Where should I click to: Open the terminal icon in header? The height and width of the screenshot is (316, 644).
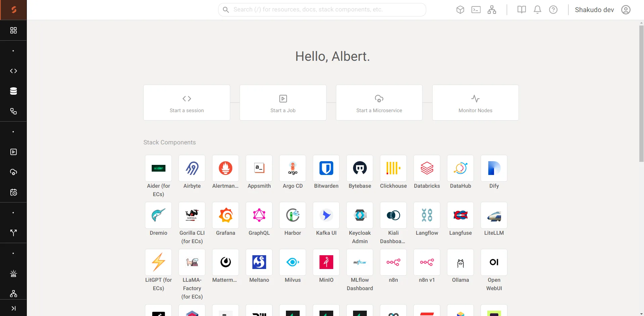(x=476, y=10)
